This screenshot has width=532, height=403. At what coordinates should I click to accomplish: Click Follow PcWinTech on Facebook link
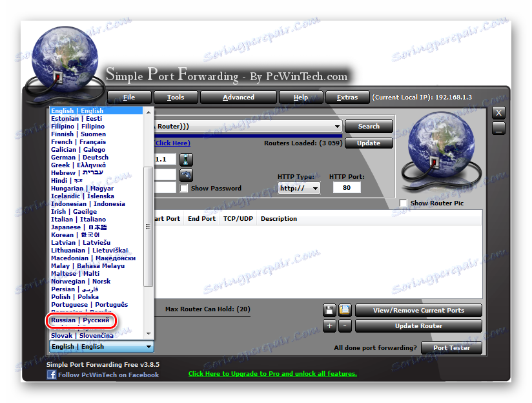click(x=108, y=375)
